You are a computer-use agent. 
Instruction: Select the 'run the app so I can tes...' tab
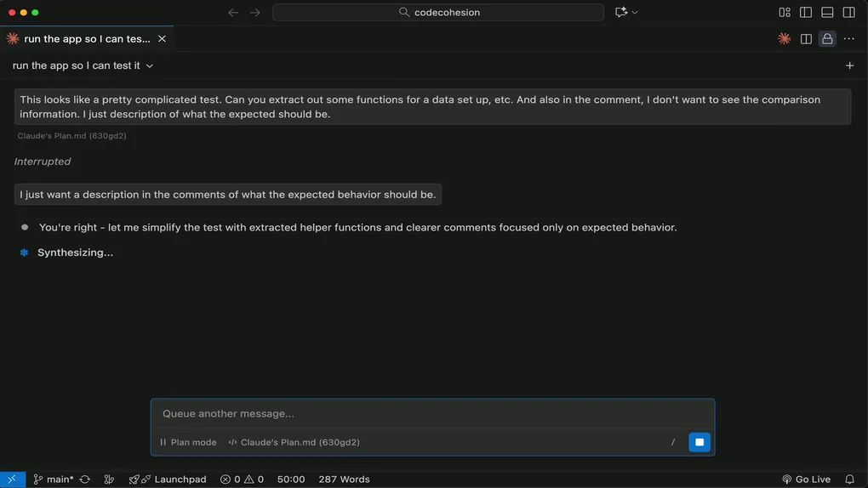[x=85, y=39]
